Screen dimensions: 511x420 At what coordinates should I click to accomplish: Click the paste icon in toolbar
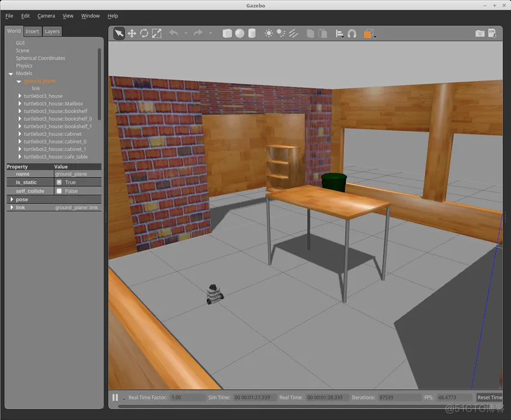pyautogui.click(x=323, y=34)
